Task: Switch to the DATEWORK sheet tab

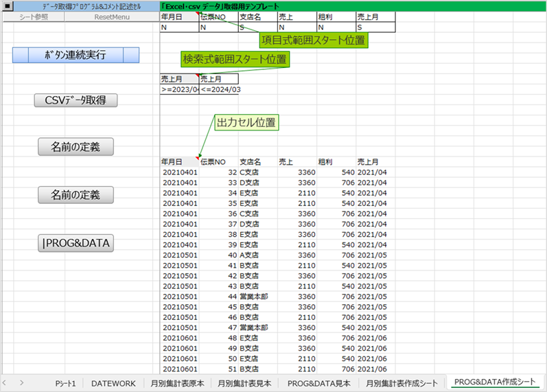Action: pos(113,383)
